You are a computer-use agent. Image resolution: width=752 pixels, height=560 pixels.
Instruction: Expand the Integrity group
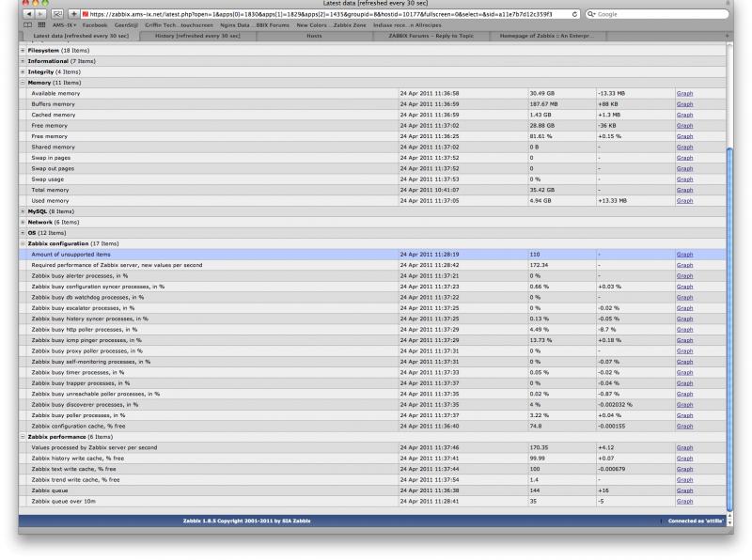point(23,72)
